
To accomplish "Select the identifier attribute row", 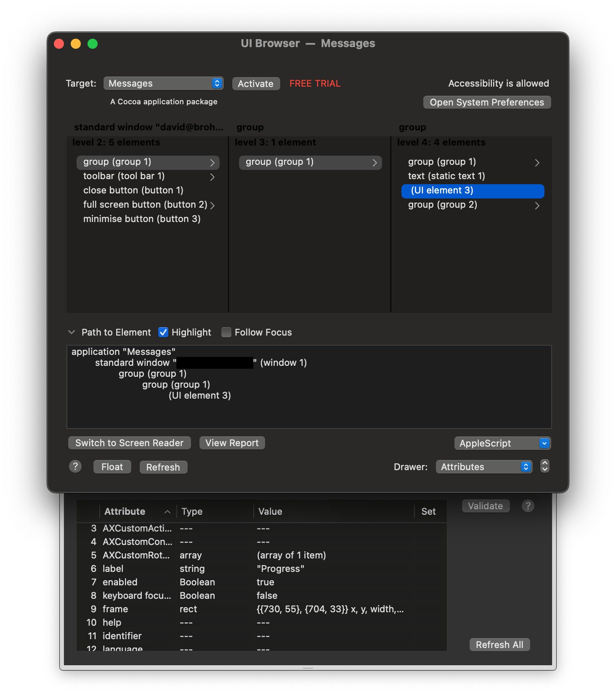I will click(261, 636).
